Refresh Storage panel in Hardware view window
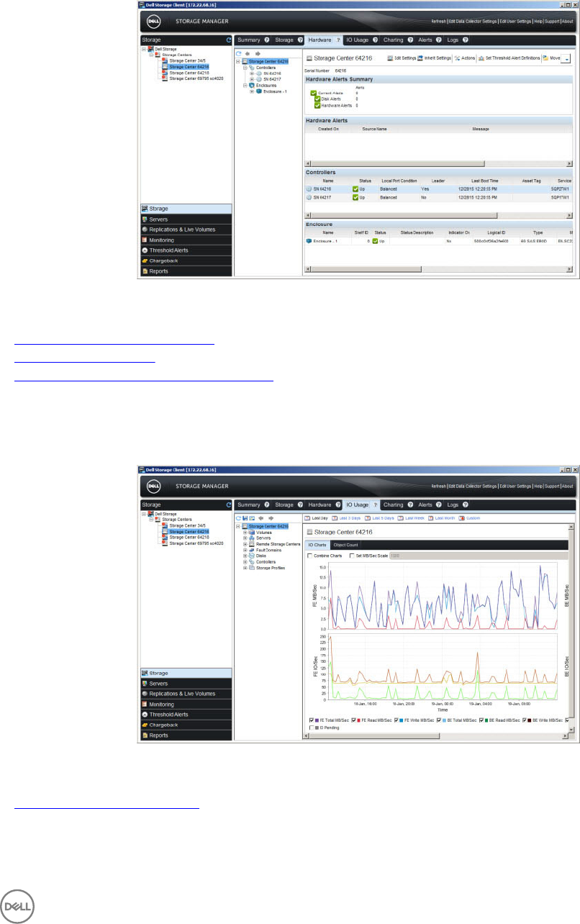This screenshot has height=924, width=580. pyautogui.click(x=229, y=41)
